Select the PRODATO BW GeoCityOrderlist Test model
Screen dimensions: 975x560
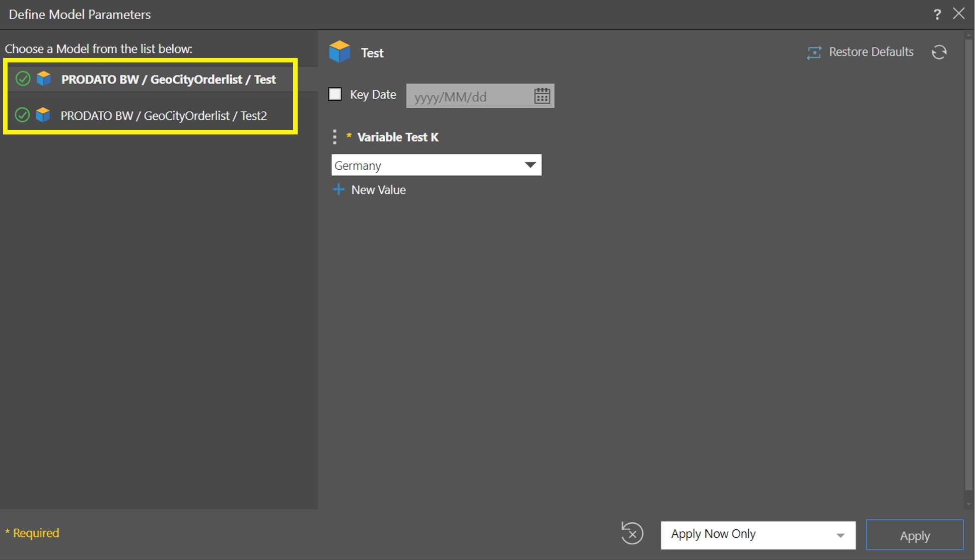tap(168, 80)
